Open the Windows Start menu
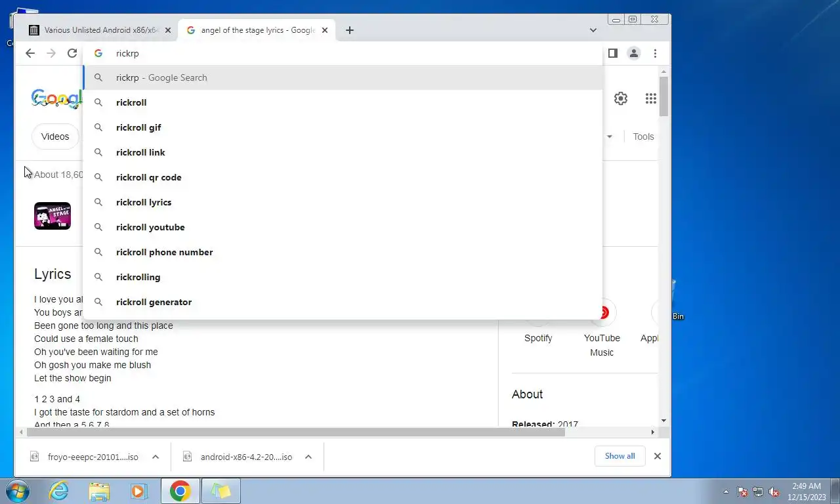This screenshot has width=840, height=504. pyautogui.click(x=18, y=491)
